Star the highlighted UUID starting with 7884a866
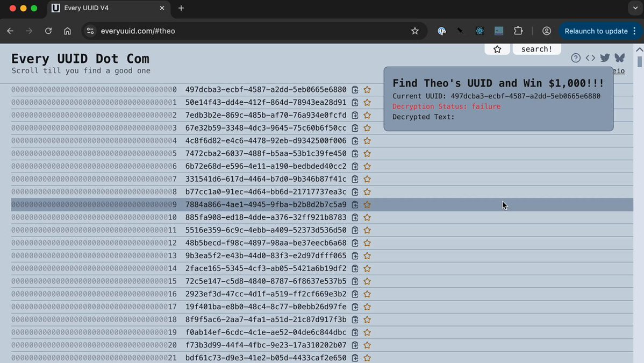 pyautogui.click(x=367, y=204)
